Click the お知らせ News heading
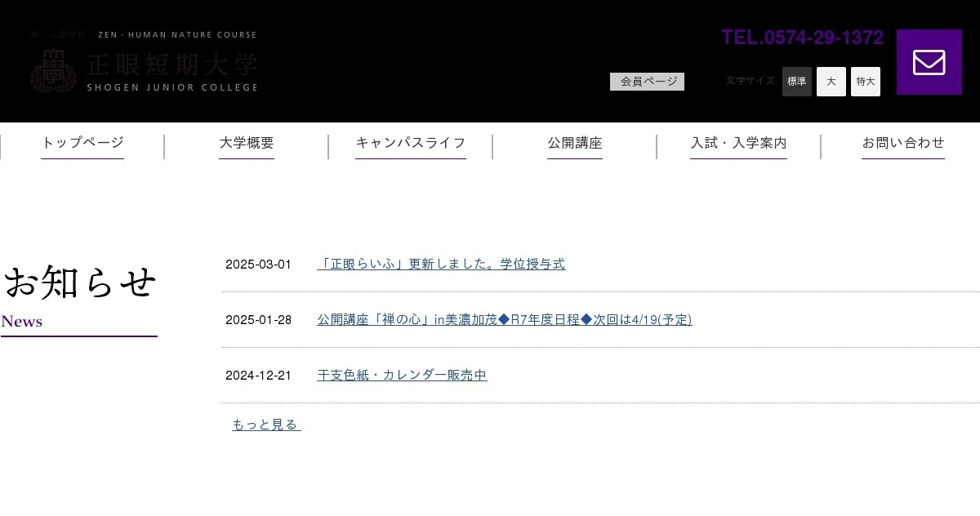The image size is (980, 516). [x=79, y=298]
